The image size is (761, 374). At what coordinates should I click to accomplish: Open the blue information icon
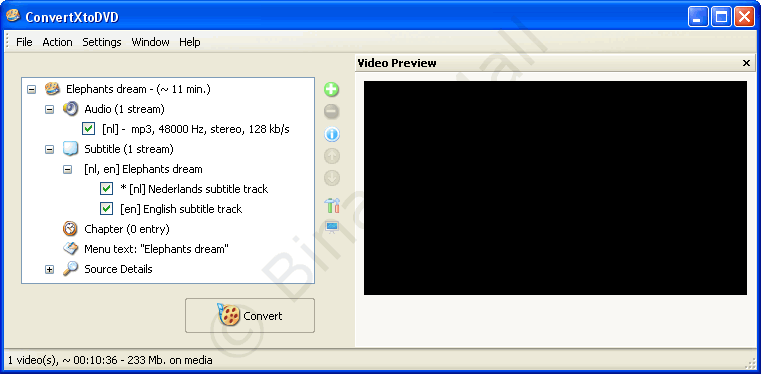(332, 134)
